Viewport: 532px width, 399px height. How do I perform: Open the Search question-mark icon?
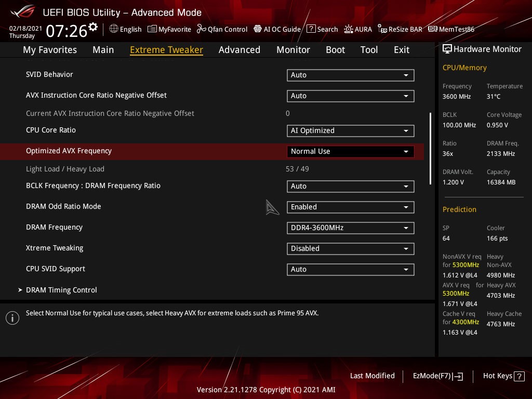coord(311,29)
